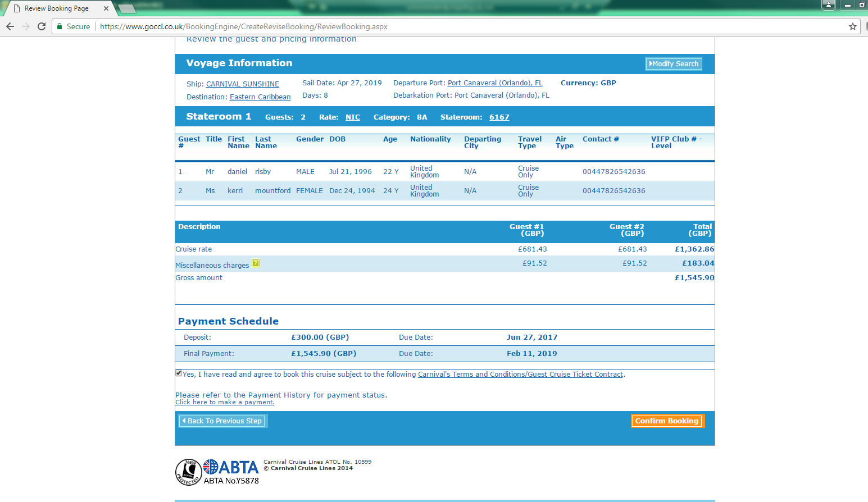Click first name daniel in guest table
The height and width of the screenshot is (502, 868).
(237, 172)
